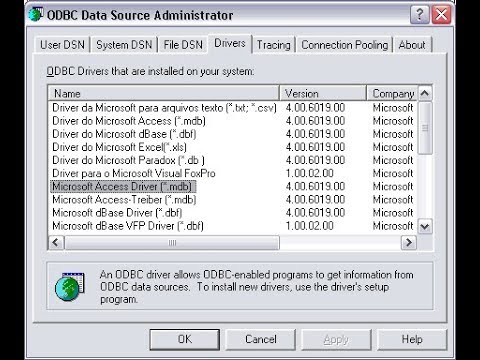Click the horizontal scrollbar left arrow
Screen dimensions: 480x360
56,242
